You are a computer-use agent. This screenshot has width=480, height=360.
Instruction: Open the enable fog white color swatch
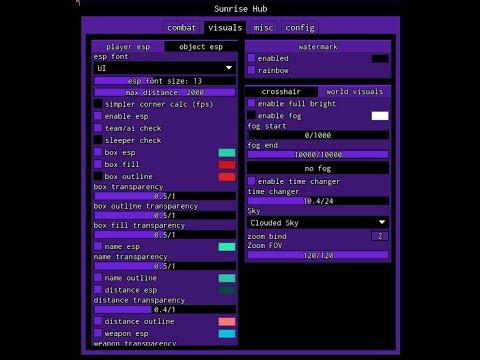click(380, 116)
